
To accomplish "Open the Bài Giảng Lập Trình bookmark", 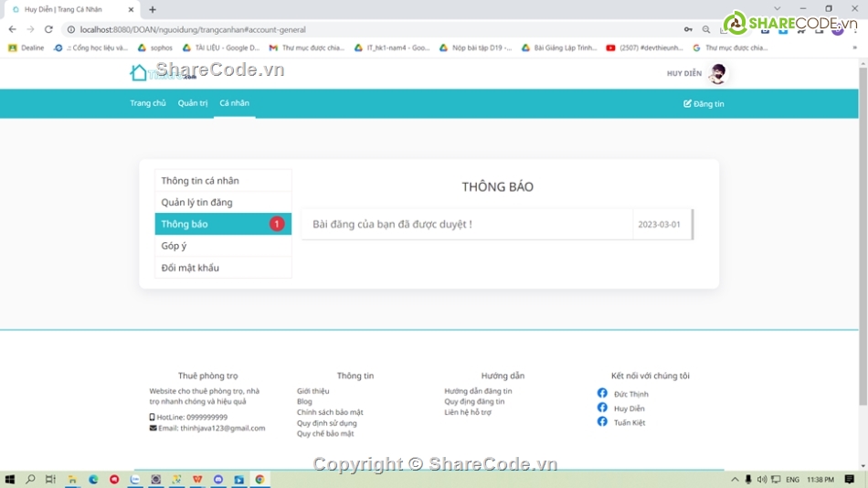I will click(559, 48).
